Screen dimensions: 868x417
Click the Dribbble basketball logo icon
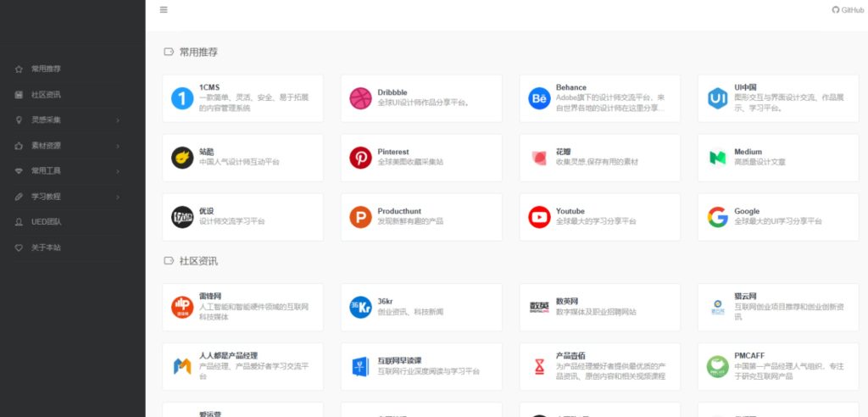pyautogui.click(x=361, y=98)
